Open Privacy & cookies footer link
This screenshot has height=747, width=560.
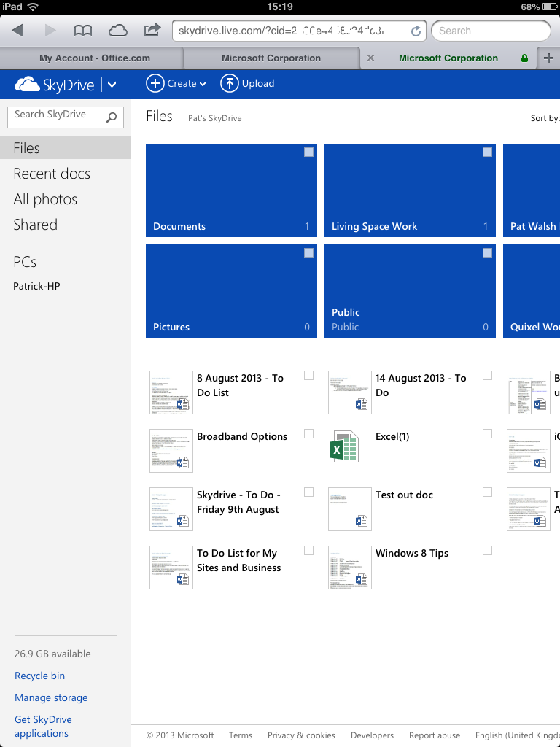tap(301, 735)
